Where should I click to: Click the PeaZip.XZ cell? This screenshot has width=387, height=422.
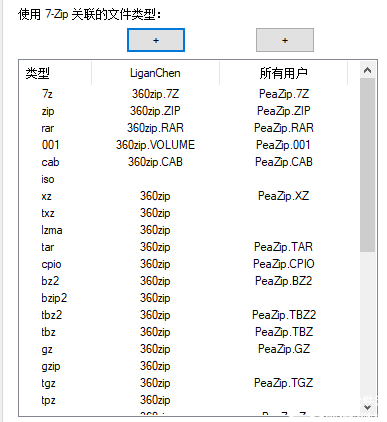pos(284,196)
